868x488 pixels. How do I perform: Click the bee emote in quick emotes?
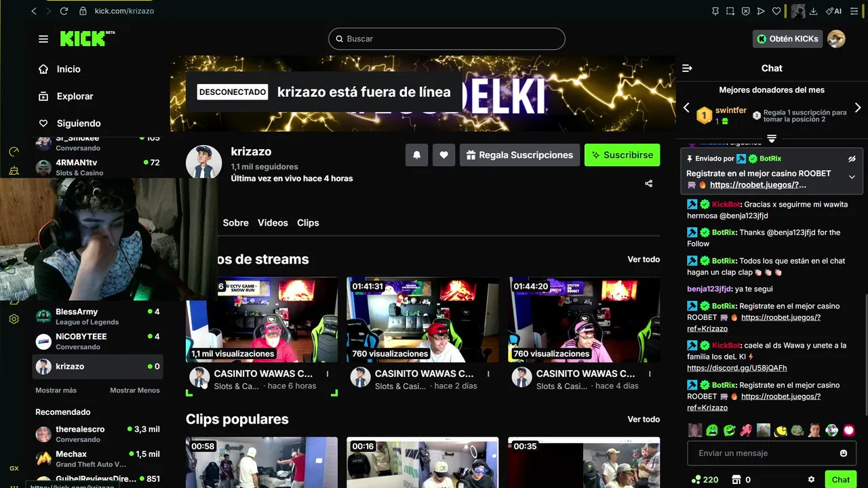pos(781,430)
